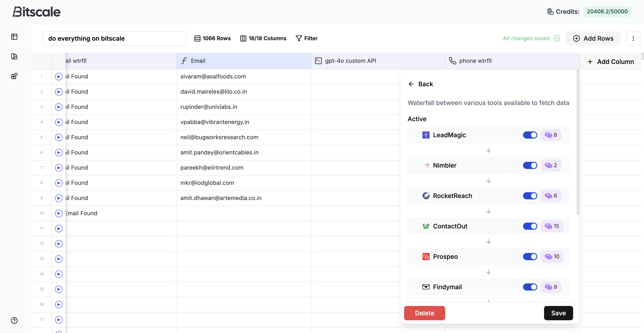Screen dimensions: 644x333
Task: Run row 15 play button
Action: click(59, 289)
